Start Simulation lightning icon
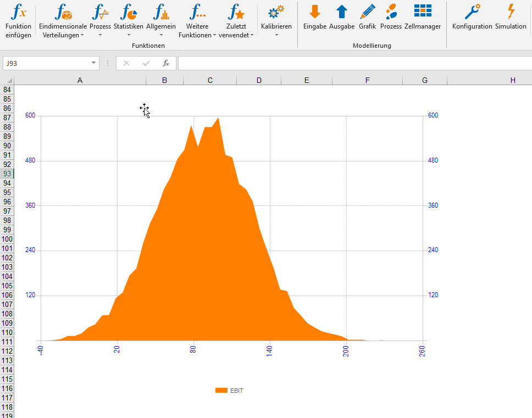532x418 pixels. pyautogui.click(x=511, y=12)
